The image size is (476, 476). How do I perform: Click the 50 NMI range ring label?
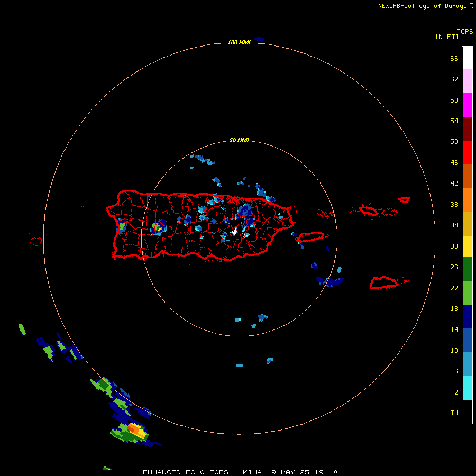point(239,140)
